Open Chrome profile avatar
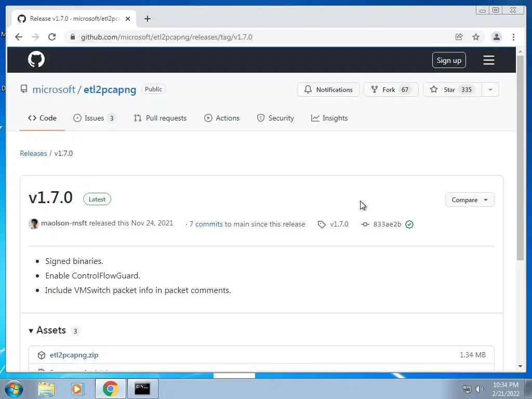The width and height of the screenshot is (532, 399). [x=496, y=37]
